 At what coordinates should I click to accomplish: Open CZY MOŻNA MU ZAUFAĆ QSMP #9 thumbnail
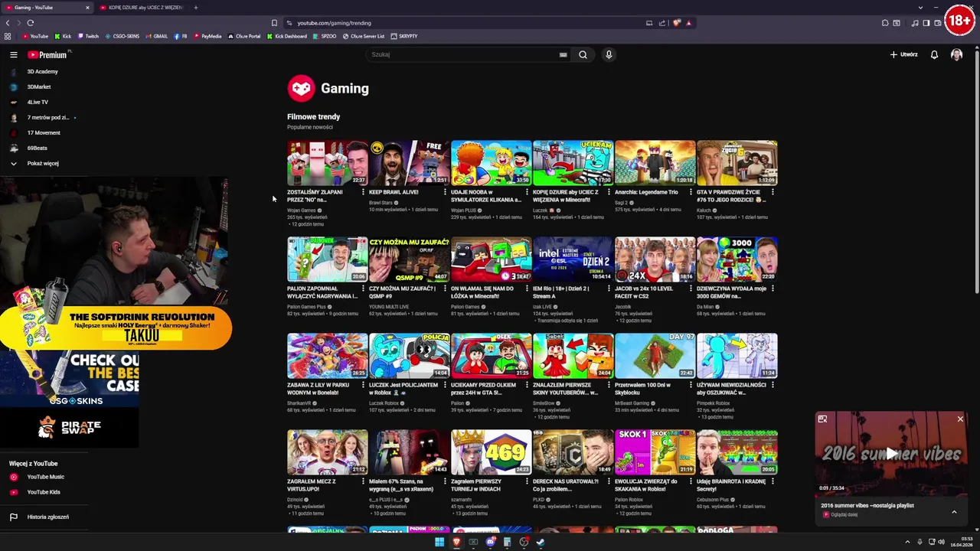click(x=409, y=259)
